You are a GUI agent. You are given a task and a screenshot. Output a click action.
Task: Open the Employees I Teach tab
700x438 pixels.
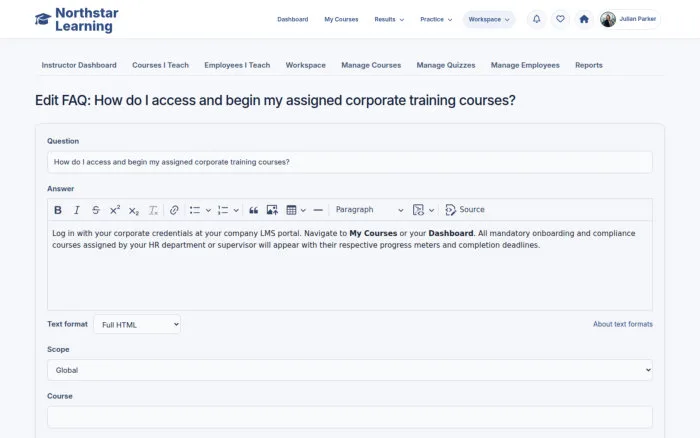coord(237,65)
